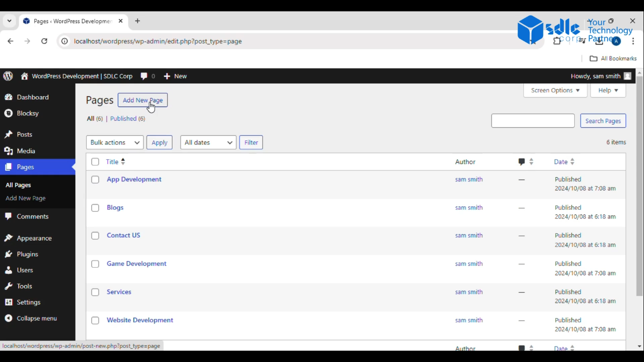Screen dimensions: 644x362
Task: Open All Bookmarks folder
Action: click(x=613, y=58)
